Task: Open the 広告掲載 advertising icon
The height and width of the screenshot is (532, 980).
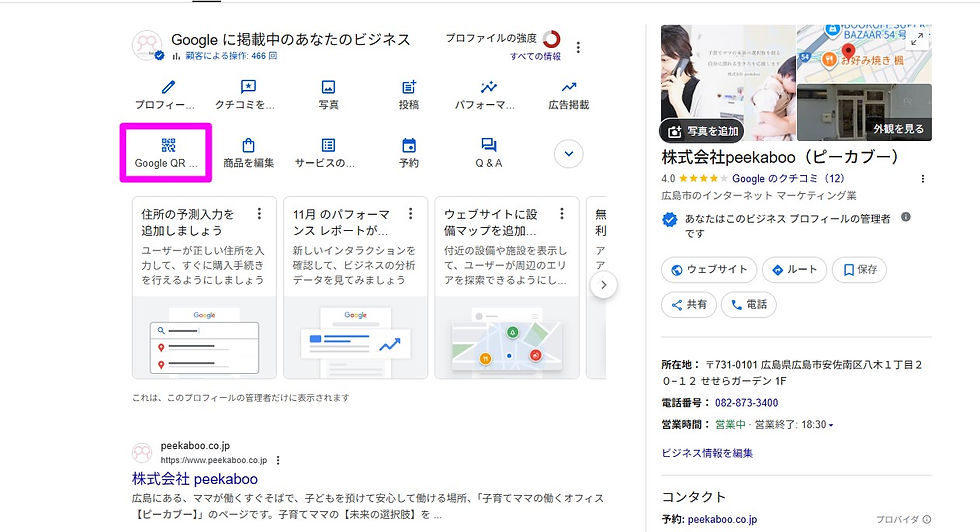Action: [569, 87]
